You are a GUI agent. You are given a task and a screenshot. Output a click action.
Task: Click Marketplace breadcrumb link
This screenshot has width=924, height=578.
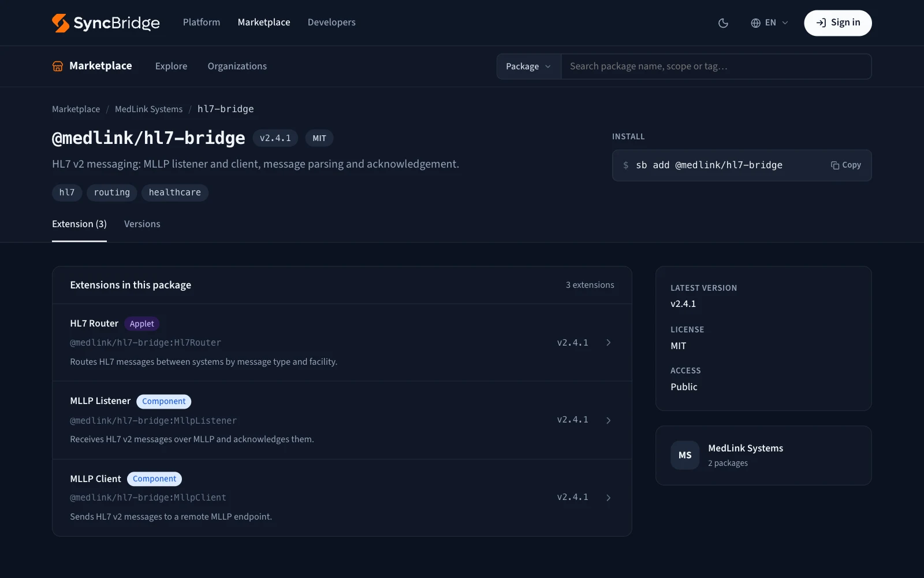coord(76,109)
